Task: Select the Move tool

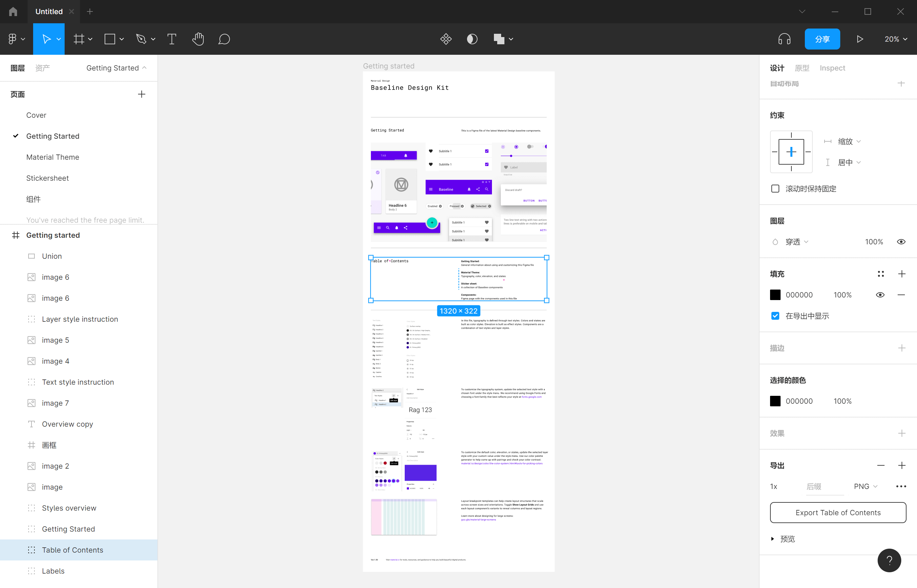Action: 47,39
